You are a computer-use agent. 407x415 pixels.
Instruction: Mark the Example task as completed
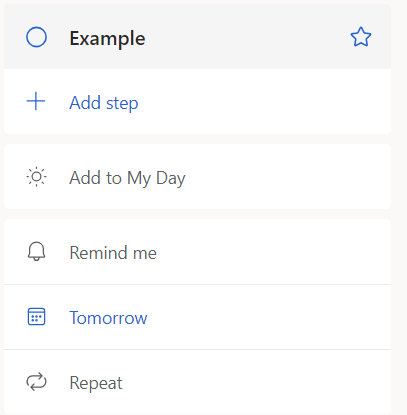point(36,37)
